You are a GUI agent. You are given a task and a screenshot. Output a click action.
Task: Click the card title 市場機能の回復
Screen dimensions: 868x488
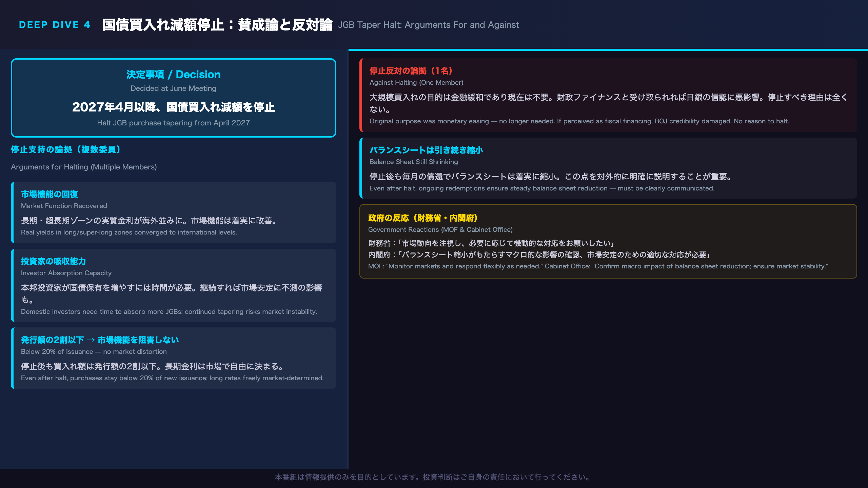click(x=50, y=194)
